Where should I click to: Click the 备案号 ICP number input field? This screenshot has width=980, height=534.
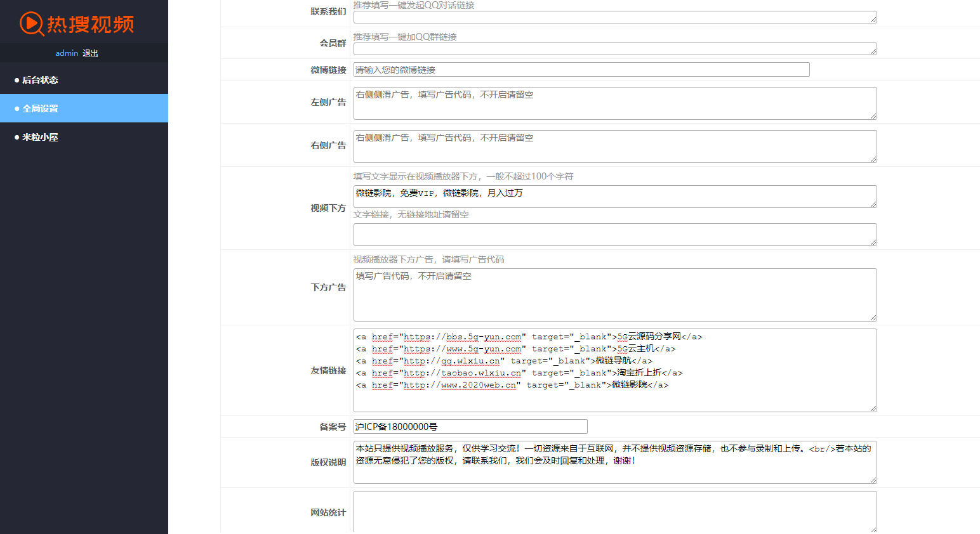pos(470,427)
